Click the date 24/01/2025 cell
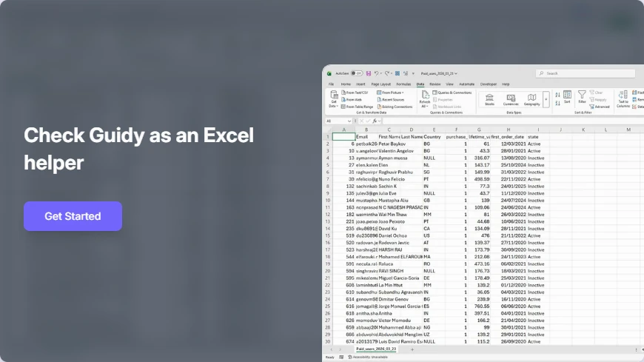 click(x=509, y=186)
